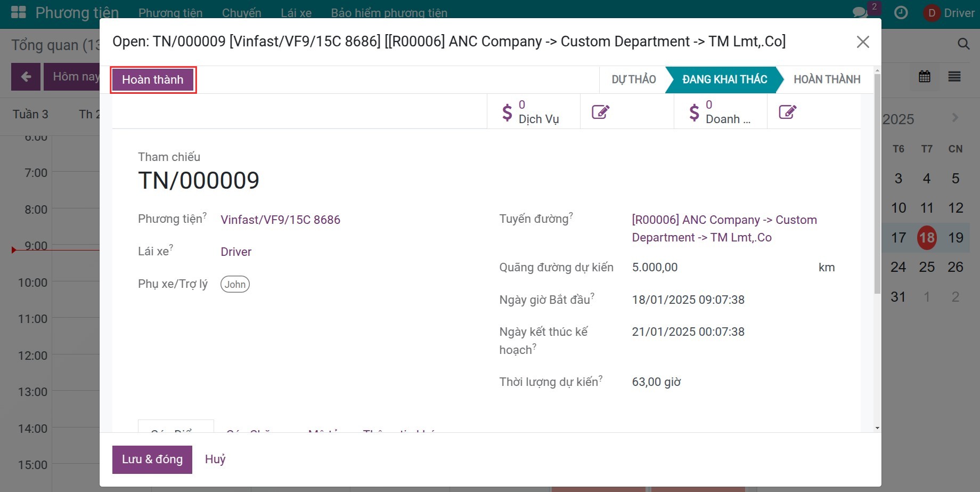Click edit icon next to Doanh thu
The width and height of the screenshot is (980, 492).
(x=787, y=111)
